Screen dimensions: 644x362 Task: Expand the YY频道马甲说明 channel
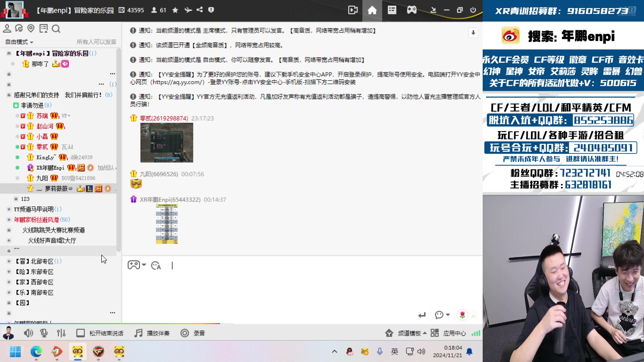coord(9,209)
